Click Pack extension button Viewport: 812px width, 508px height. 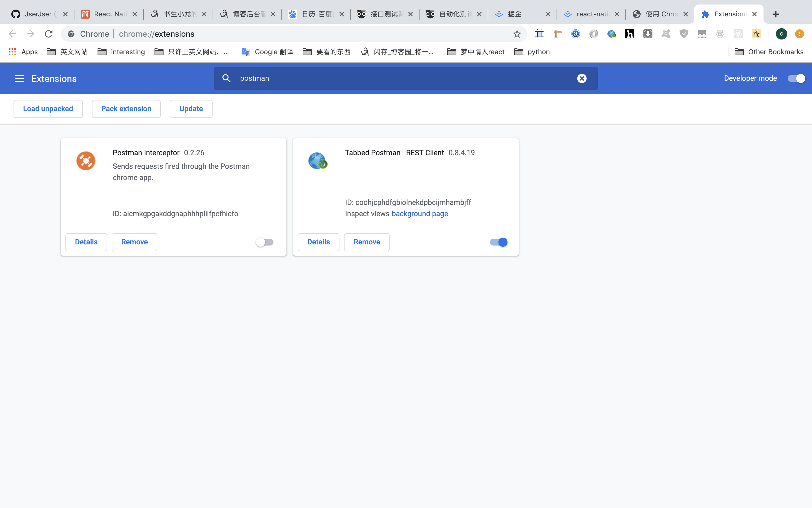pos(126,109)
